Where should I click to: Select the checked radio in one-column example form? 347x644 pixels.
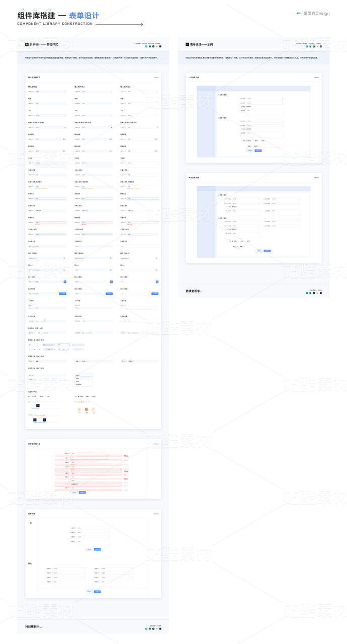point(247,140)
